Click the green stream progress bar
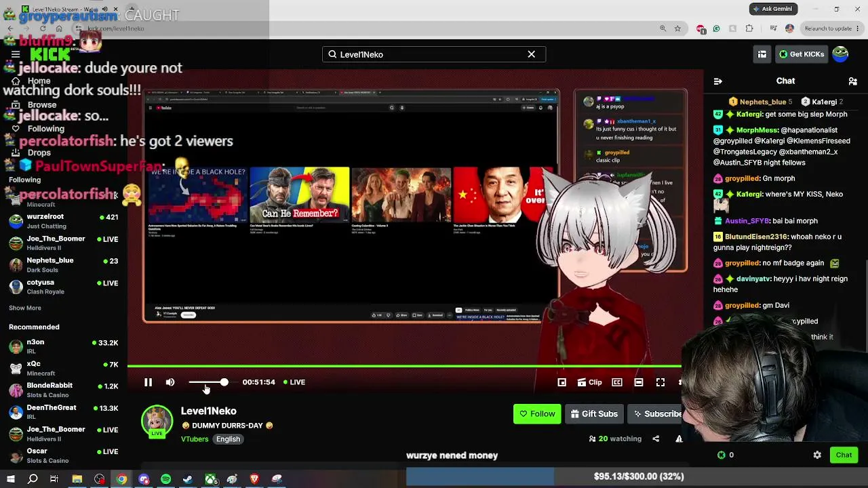 tap(404, 366)
